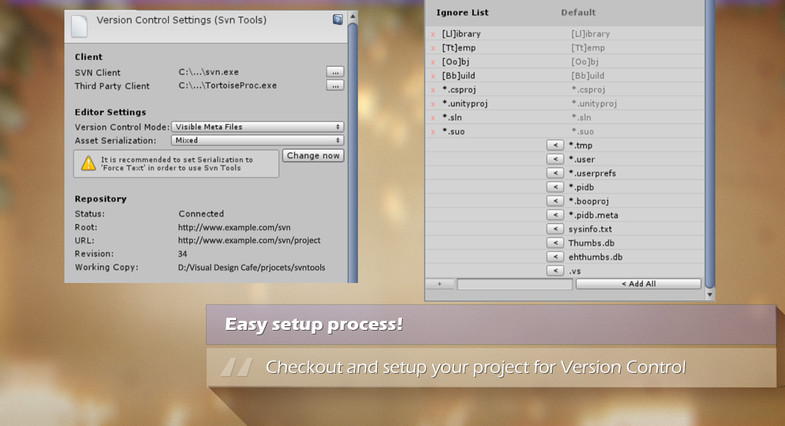Click the Force Text recommendation message
Screen dimensions: 785x426
(177, 164)
